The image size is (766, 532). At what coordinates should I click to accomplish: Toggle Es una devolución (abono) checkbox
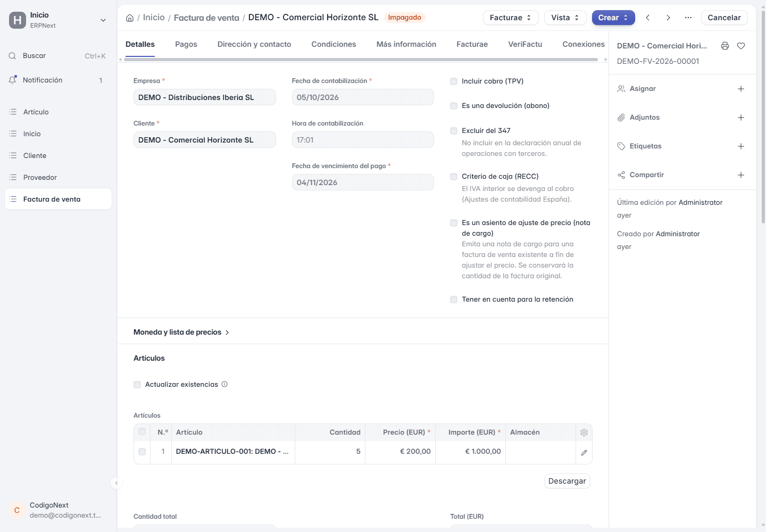(x=454, y=106)
